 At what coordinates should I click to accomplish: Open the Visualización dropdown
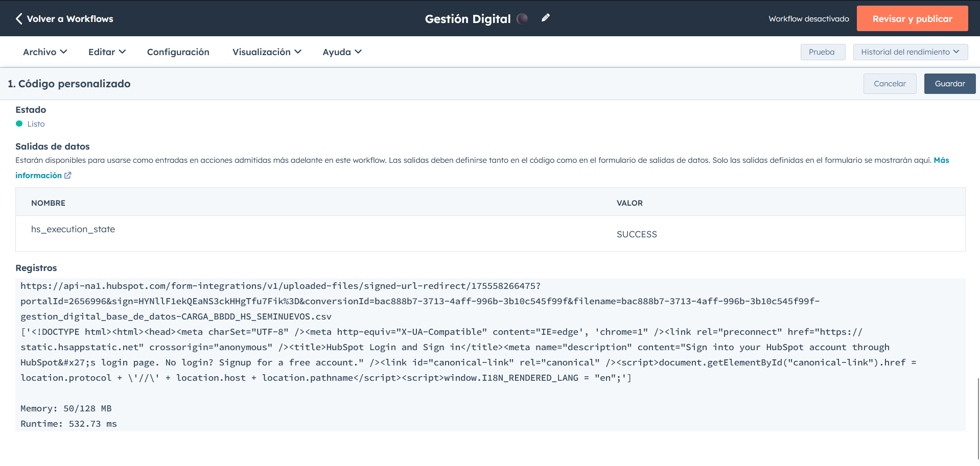tap(266, 52)
